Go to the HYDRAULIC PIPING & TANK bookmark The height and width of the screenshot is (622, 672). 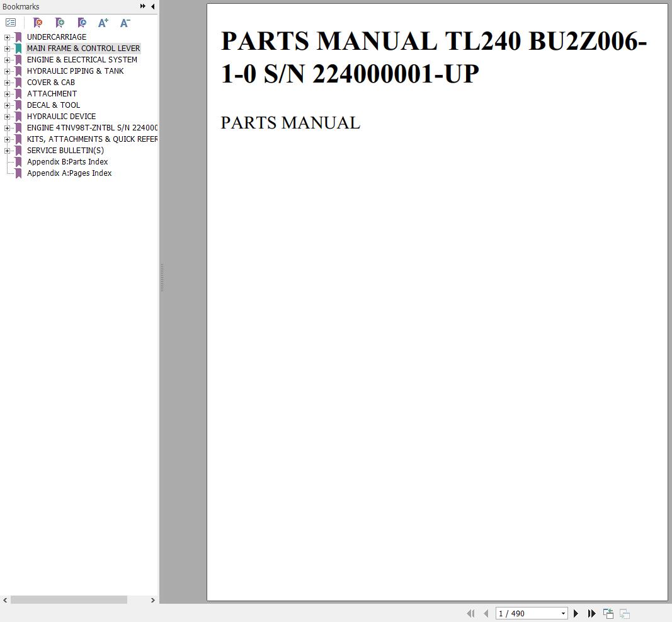[76, 71]
